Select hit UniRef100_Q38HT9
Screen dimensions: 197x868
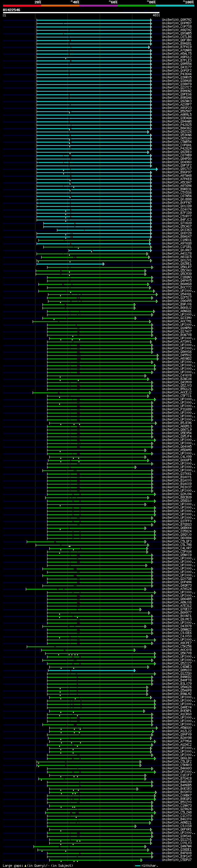177,84
